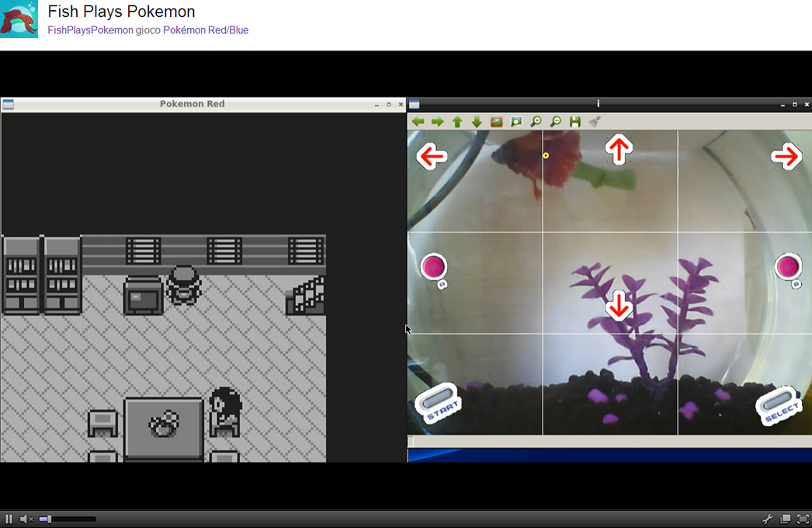Screen dimensions: 812x528
Task: Click the Fish Plays Pokemon channel avatar
Action: pyautogui.click(x=19, y=19)
